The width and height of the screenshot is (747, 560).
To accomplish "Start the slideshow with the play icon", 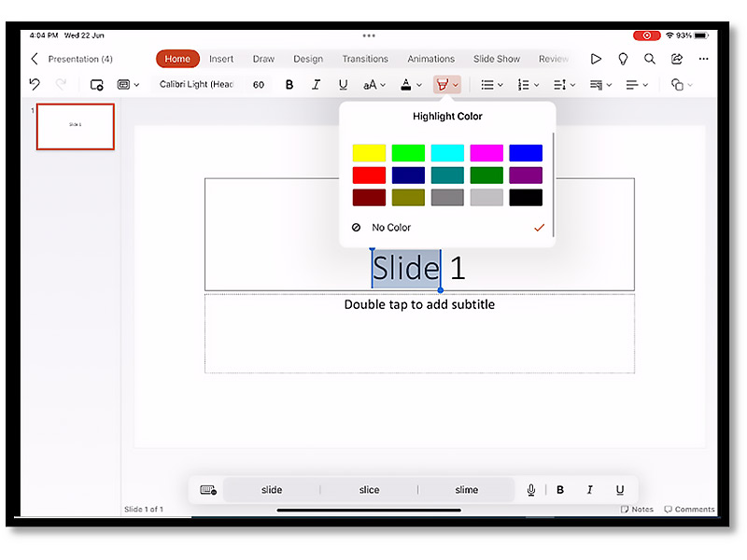I will coord(596,59).
